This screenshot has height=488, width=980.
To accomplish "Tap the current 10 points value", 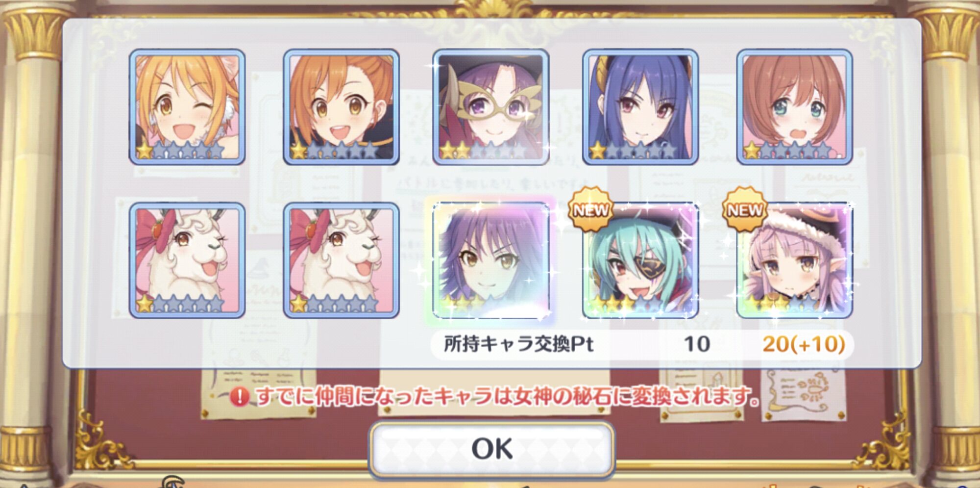I will tap(697, 344).
